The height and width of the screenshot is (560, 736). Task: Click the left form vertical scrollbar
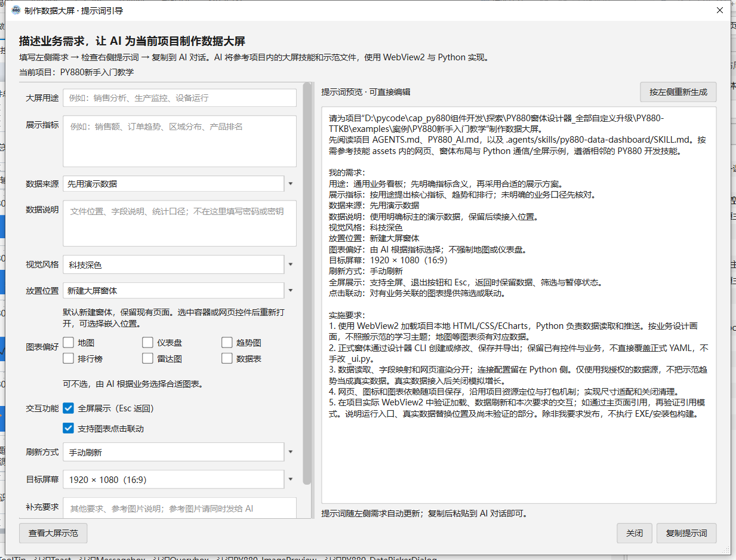[307, 284]
